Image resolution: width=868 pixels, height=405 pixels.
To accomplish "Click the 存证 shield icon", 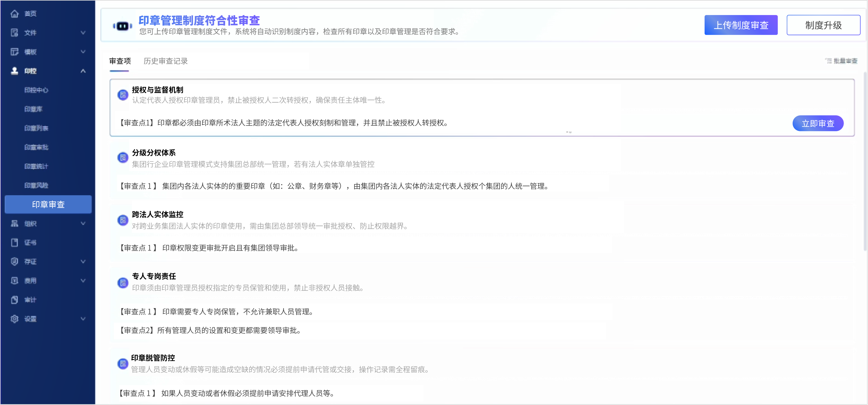I will click(x=14, y=261).
